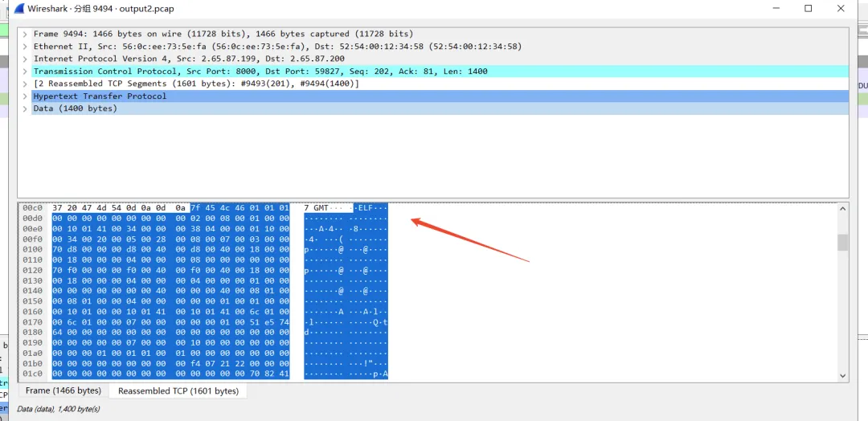The image size is (868, 421).
Task: Expand the Hypertext Transfer Protocol row
Action: pyautogui.click(x=25, y=96)
